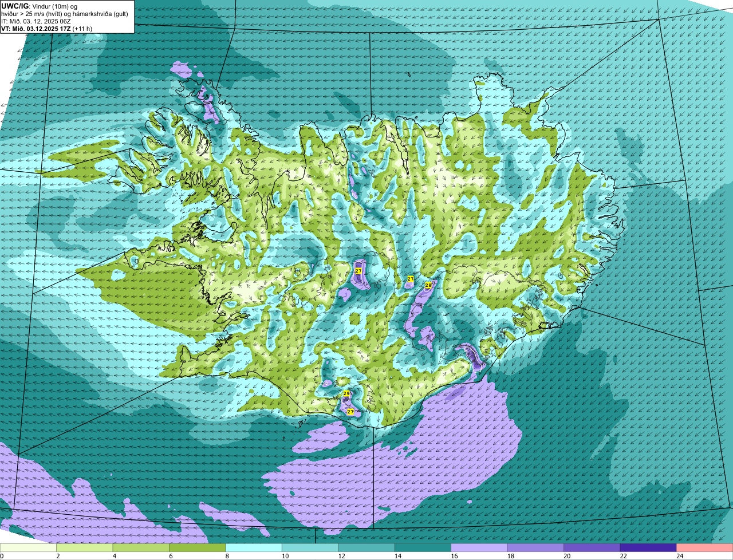Click the "6" scale tick label

coord(171,556)
